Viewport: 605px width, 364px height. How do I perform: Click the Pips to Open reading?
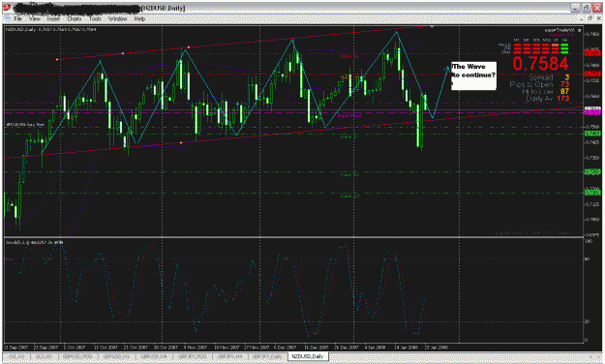[539, 84]
